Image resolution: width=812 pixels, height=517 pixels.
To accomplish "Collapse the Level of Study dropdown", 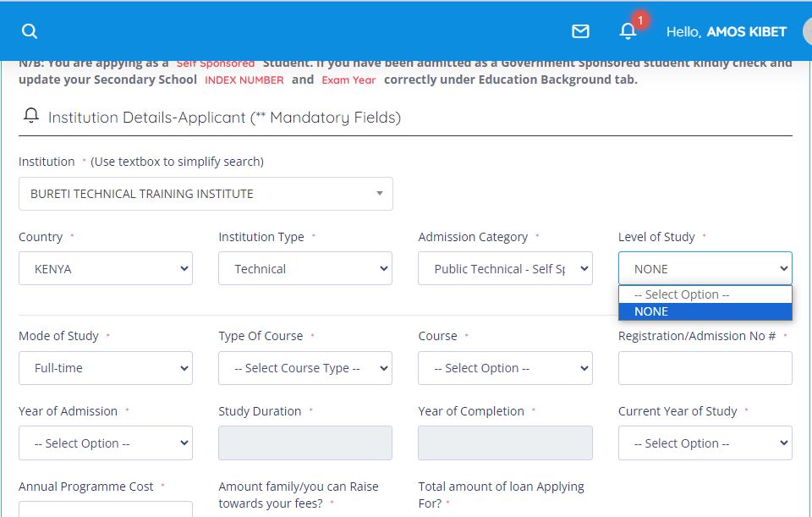I will tap(705, 268).
